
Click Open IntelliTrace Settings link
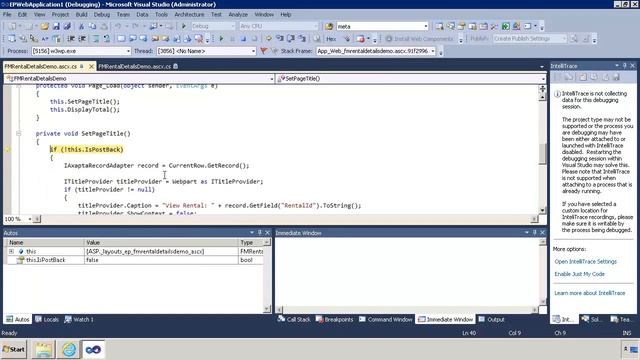(585, 262)
